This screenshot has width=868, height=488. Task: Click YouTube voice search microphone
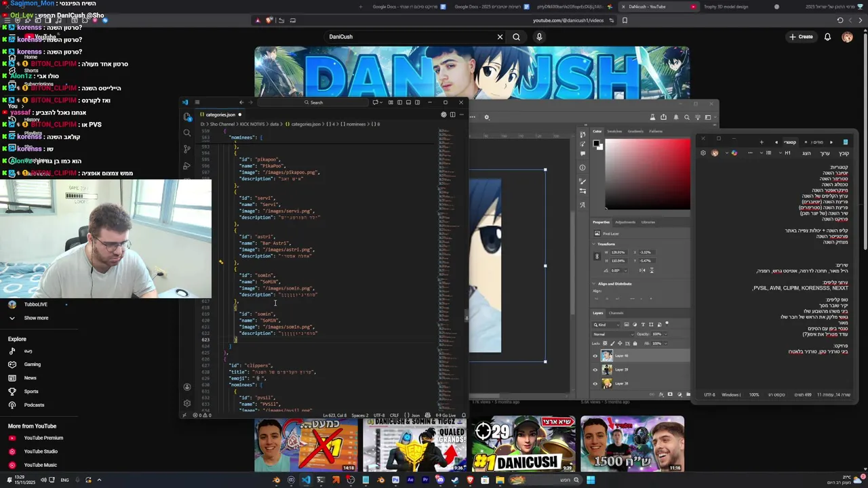pos(539,37)
